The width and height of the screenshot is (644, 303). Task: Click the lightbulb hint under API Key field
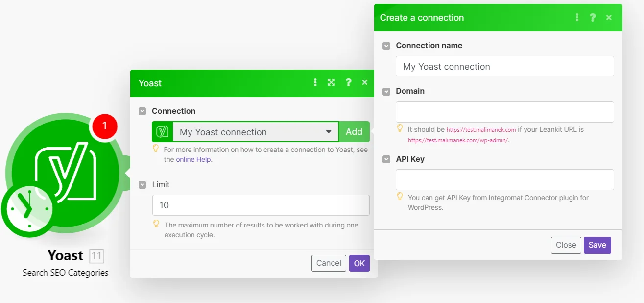tap(400, 197)
